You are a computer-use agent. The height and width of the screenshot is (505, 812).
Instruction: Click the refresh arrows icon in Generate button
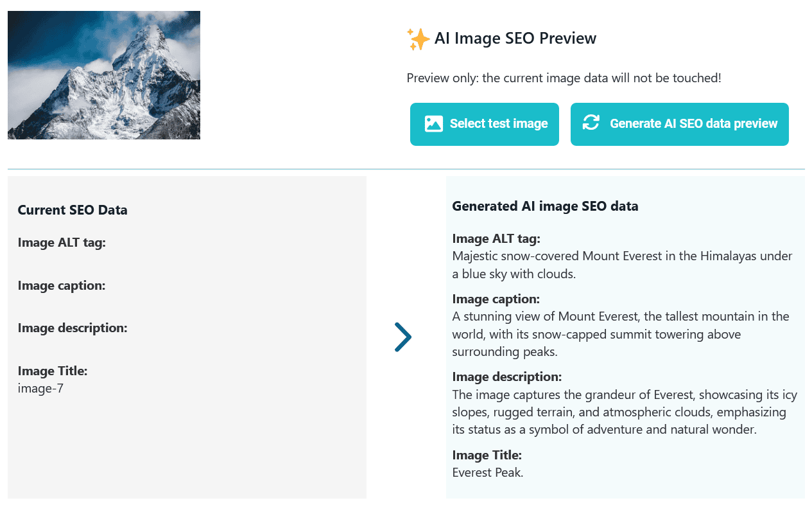click(x=591, y=123)
